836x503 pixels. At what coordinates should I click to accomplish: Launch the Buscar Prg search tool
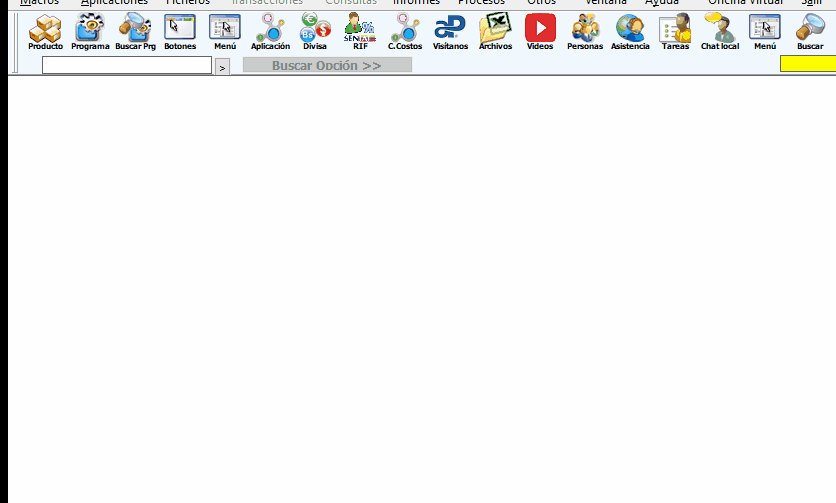click(x=135, y=31)
